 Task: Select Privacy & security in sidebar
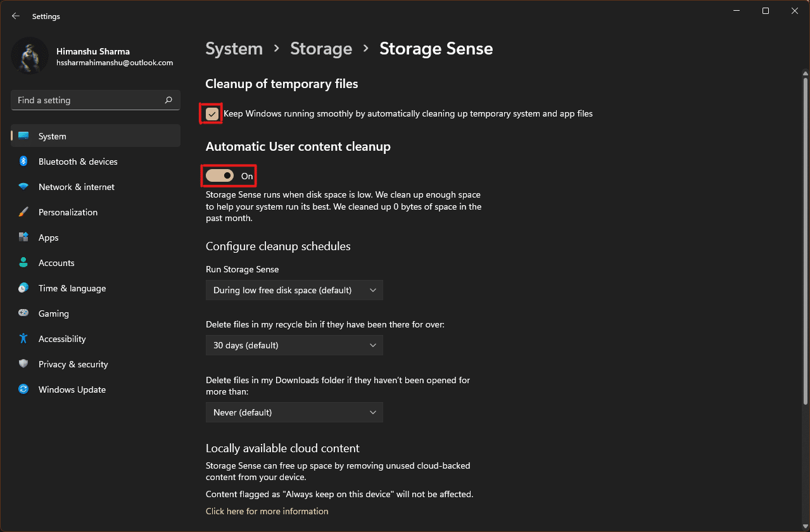point(96,364)
